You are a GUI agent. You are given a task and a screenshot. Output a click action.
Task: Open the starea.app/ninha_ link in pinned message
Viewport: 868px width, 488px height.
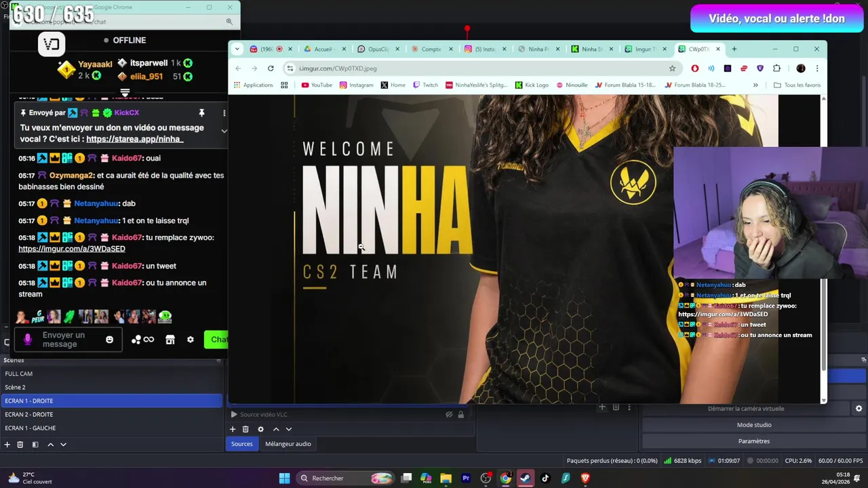(134, 139)
